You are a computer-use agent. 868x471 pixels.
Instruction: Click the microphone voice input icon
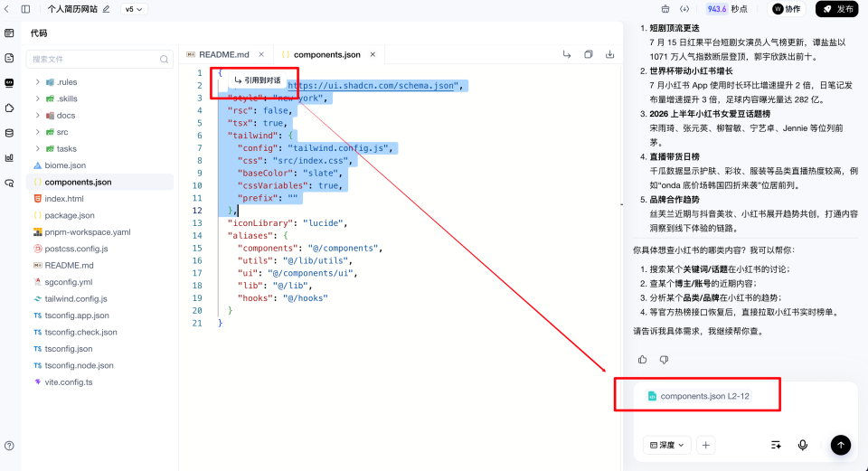tap(803, 445)
